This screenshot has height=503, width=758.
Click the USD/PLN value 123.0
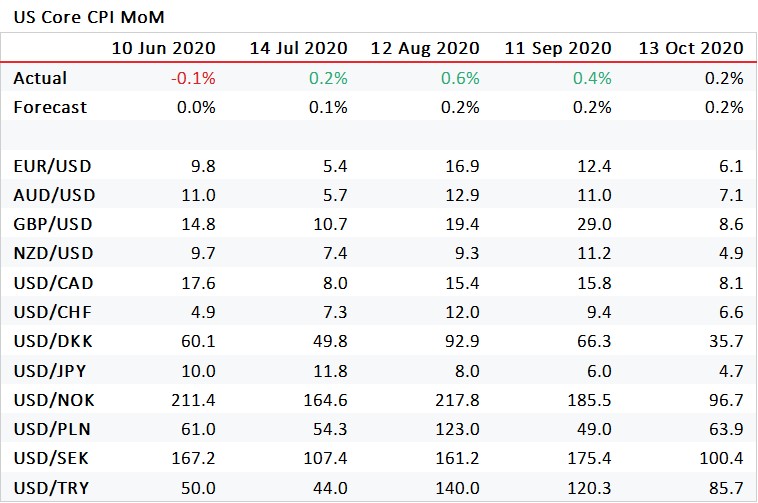(457, 430)
